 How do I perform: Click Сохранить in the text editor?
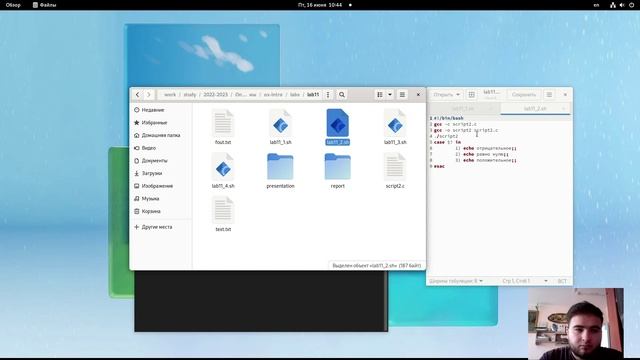tap(524, 95)
